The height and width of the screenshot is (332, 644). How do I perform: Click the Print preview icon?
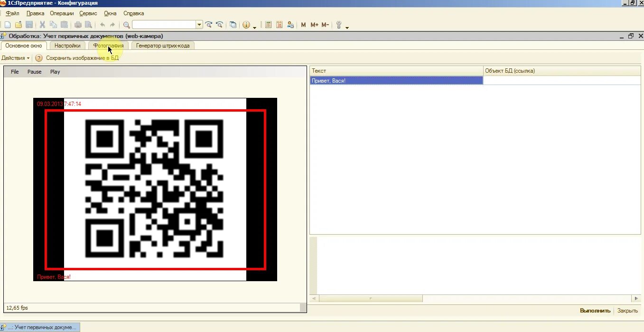[x=88, y=25]
